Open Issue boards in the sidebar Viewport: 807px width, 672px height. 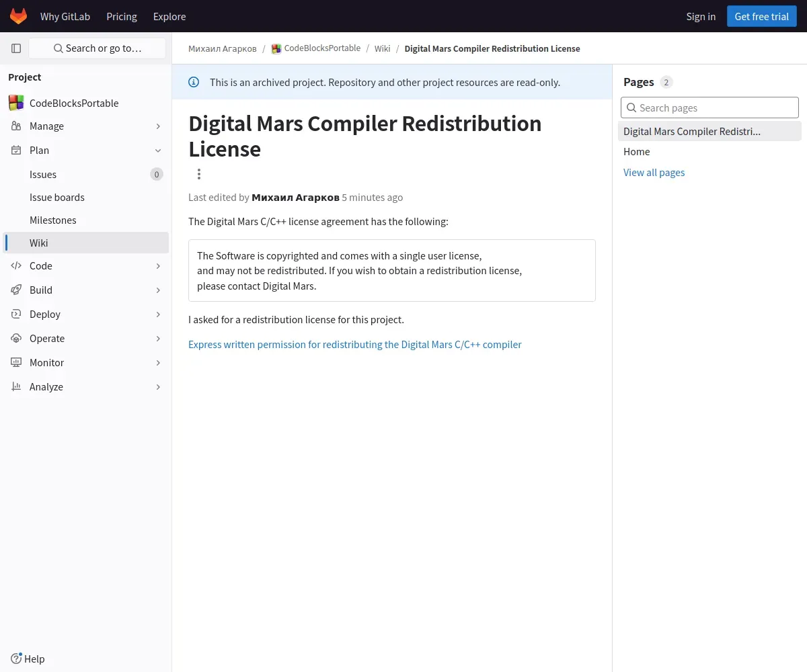coord(85,197)
